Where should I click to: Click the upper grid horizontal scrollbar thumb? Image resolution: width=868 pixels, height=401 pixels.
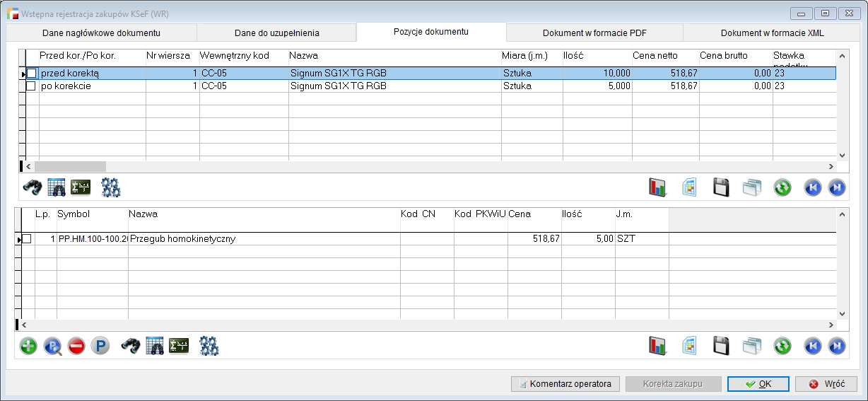[x=69, y=166]
